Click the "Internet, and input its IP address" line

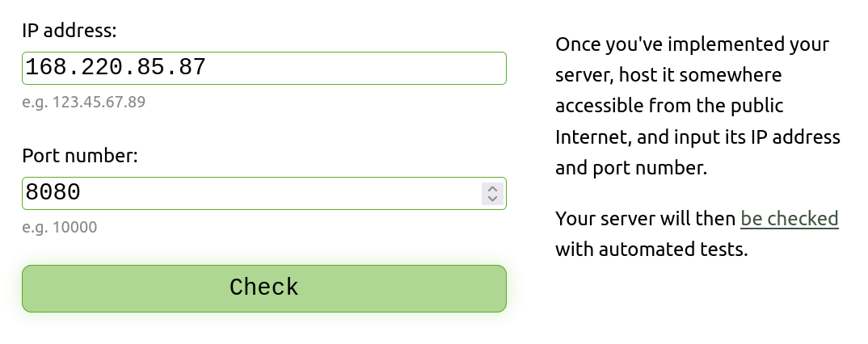point(697,137)
